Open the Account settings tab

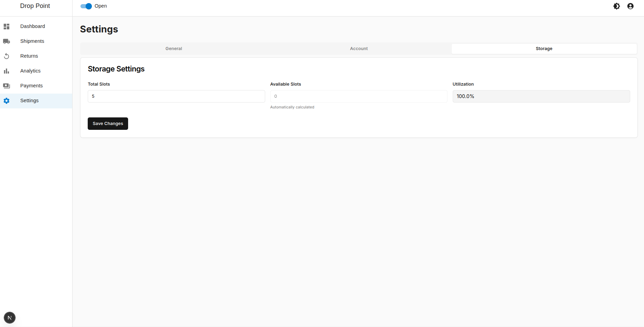(358, 48)
